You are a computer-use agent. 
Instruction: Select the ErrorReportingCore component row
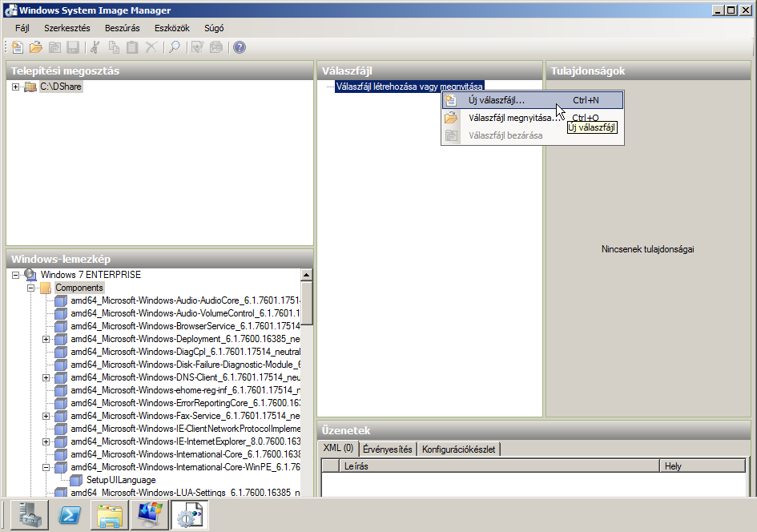[x=185, y=403]
